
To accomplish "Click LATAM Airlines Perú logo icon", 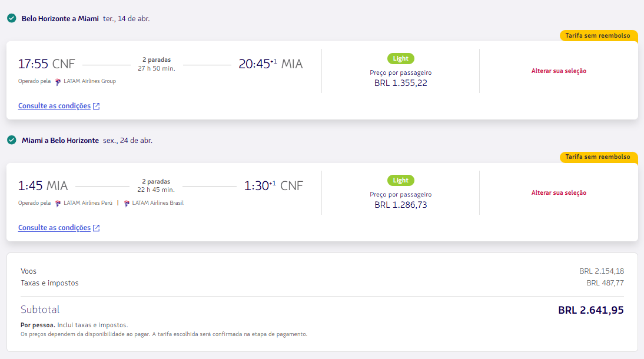I will tap(58, 203).
